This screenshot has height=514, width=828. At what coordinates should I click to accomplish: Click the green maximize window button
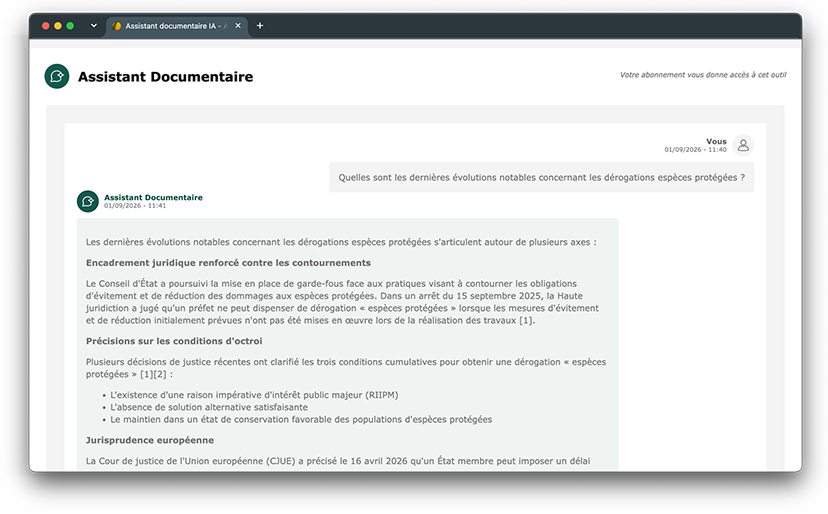click(70, 26)
